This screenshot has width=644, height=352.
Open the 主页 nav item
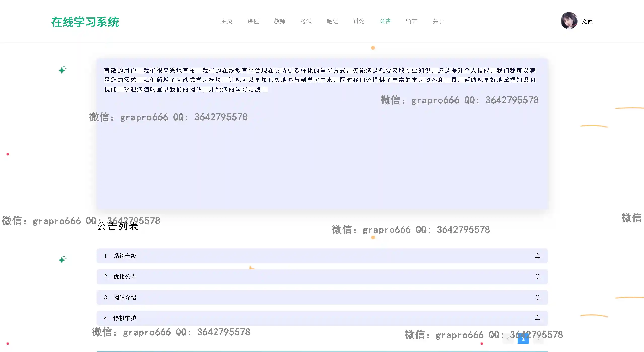pyautogui.click(x=226, y=21)
